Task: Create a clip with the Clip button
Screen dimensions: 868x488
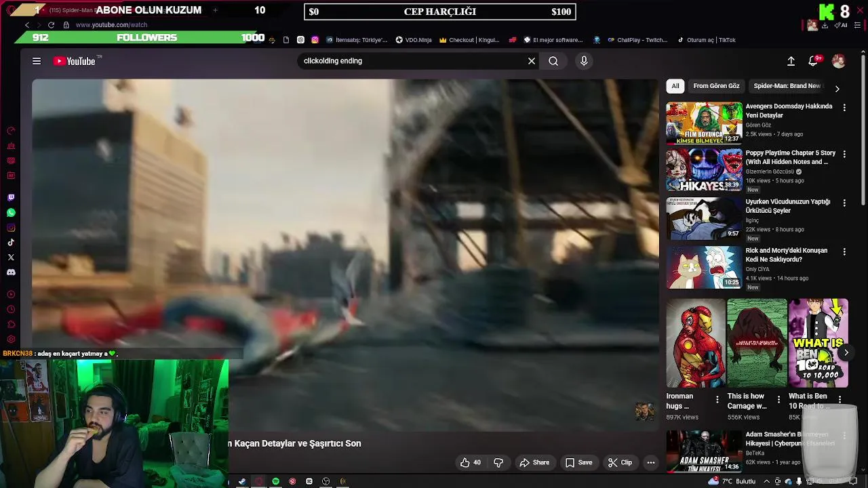Action: [x=620, y=462]
